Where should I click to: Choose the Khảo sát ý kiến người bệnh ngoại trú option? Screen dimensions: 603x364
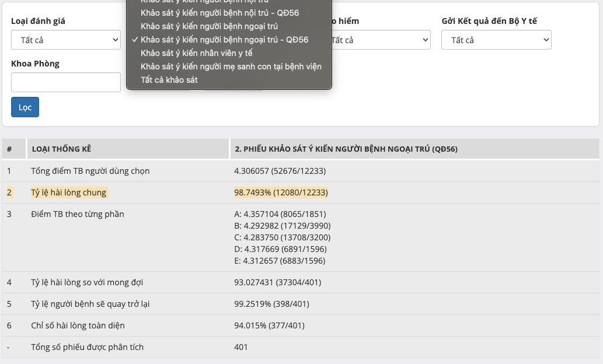pyautogui.click(x=209, y=26)
